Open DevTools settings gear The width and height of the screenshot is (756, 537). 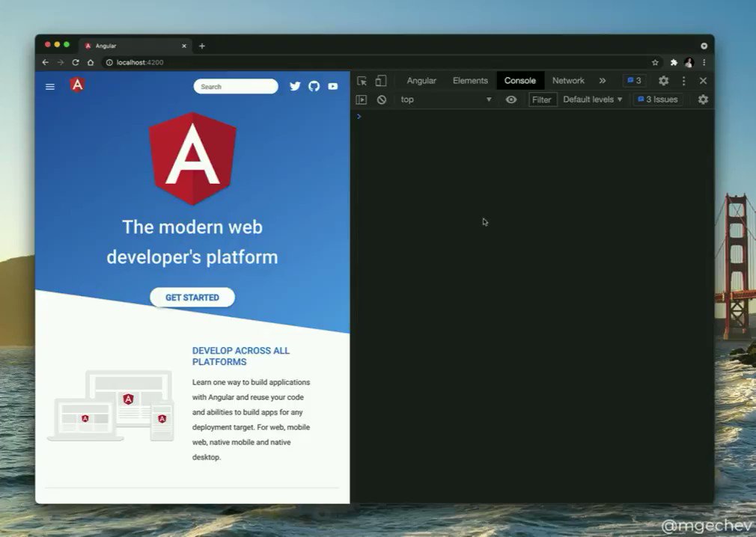(663, 81)
